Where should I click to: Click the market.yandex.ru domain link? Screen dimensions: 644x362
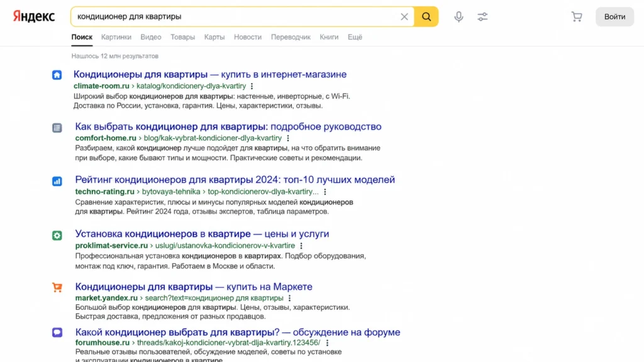coord(106,298)
